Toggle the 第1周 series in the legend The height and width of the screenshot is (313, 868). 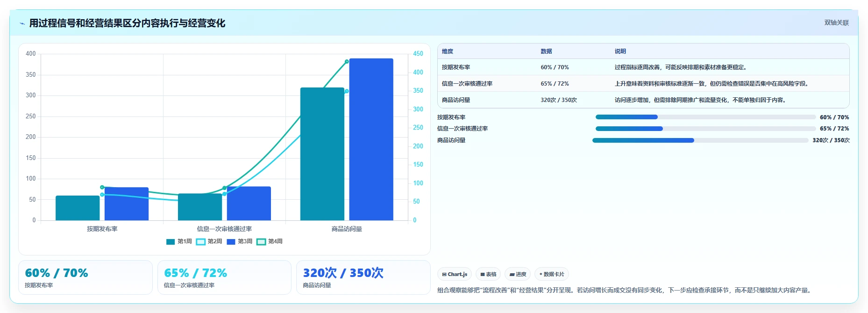(x=179, y=241)
